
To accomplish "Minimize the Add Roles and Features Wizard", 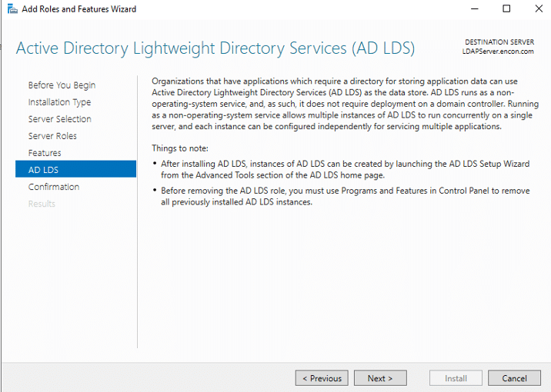I will coord(471,9).
